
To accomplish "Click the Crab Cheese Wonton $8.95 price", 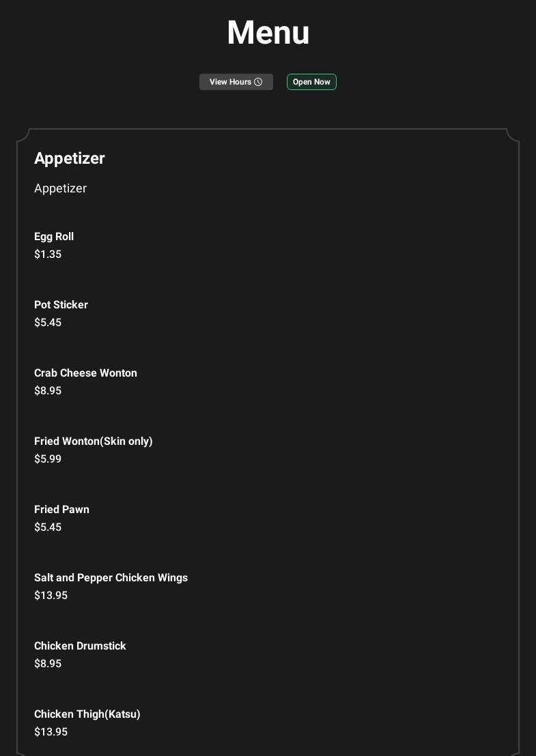I will point(48,391).
